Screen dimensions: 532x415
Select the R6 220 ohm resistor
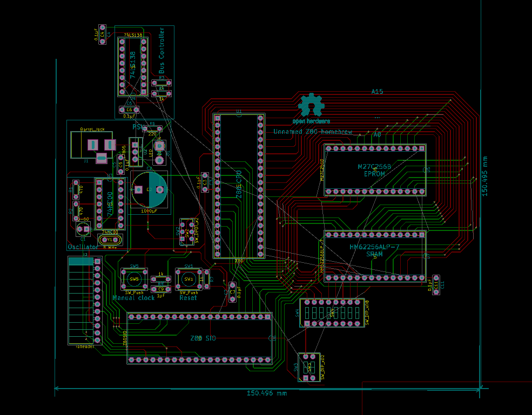(152, 129)
